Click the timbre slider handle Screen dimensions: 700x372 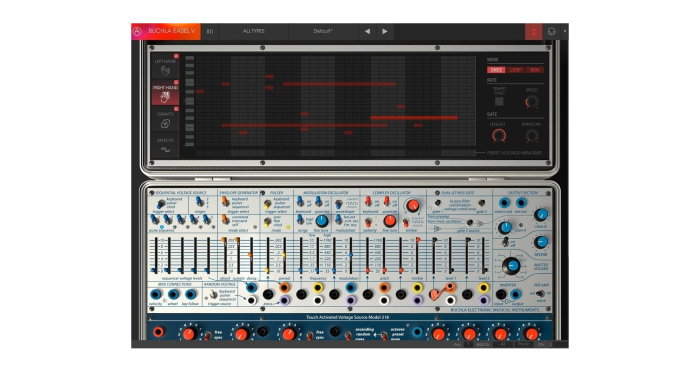[418, 240]
